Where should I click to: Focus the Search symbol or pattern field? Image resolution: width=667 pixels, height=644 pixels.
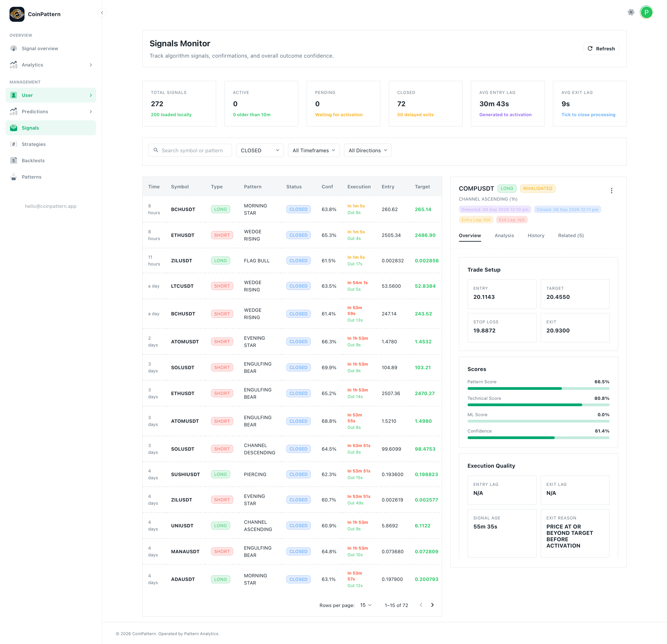pos(190,150)
